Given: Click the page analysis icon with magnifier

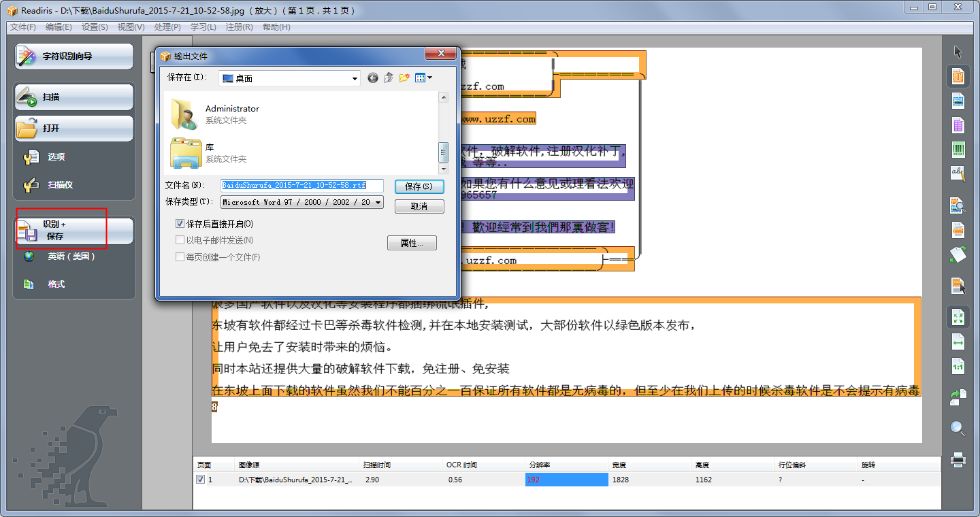Looking at the screenshot, I should (958, 205).
